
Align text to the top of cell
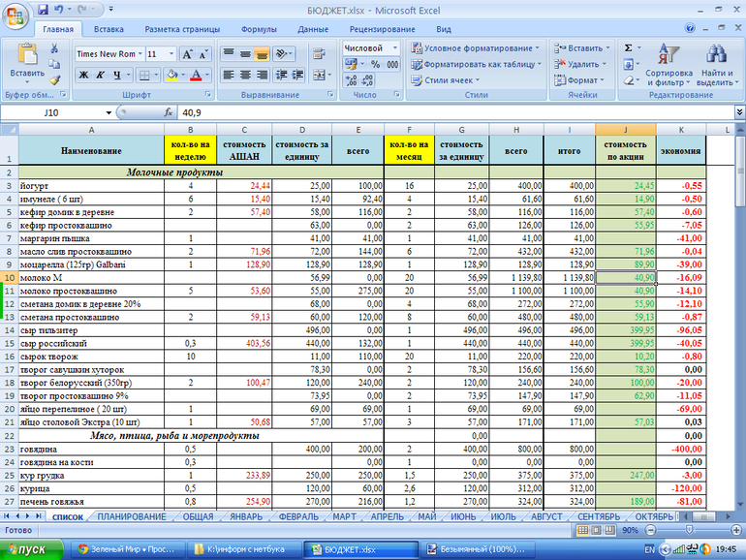pyautogui.click(x=229, y=53)
